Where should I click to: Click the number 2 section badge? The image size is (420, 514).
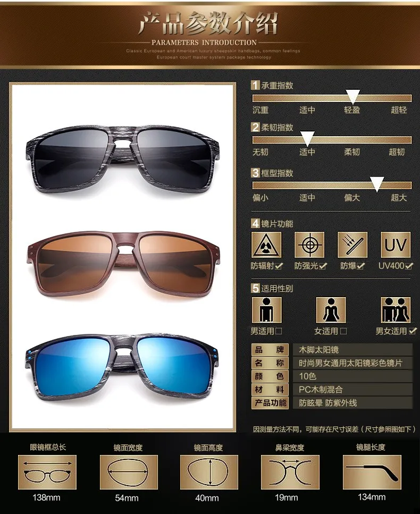pos(255,127)
